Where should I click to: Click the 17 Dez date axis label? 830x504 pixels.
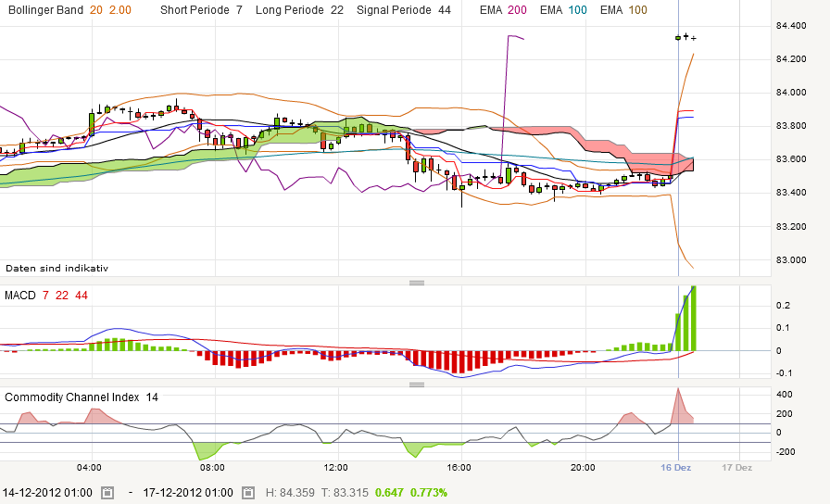pyautogui.click(x=736, y=468)
